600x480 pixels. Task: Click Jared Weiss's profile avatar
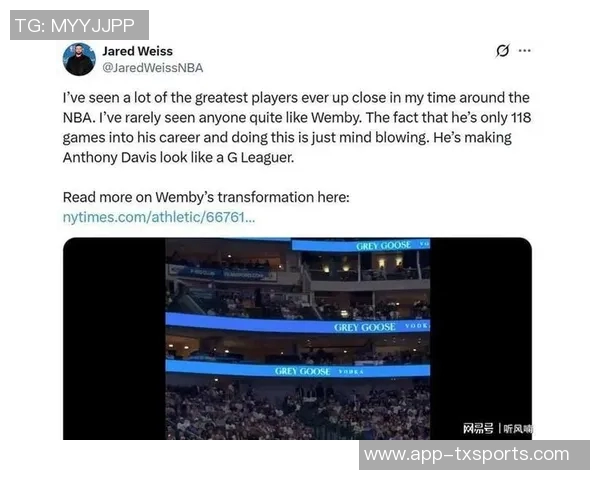pyautogui.click(x=79, y=59)
